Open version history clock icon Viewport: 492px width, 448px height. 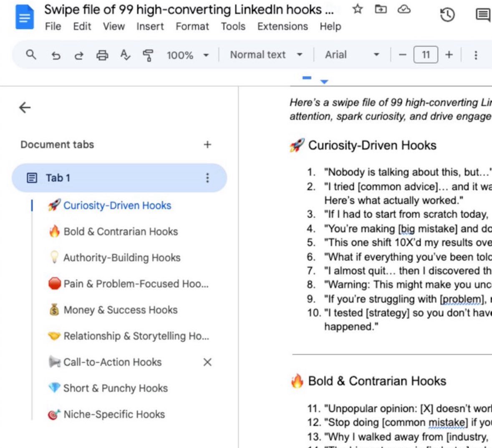447,15
